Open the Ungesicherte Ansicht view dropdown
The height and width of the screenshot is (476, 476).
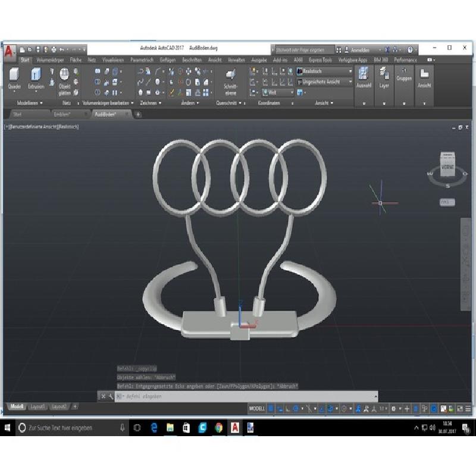point(324,82)
